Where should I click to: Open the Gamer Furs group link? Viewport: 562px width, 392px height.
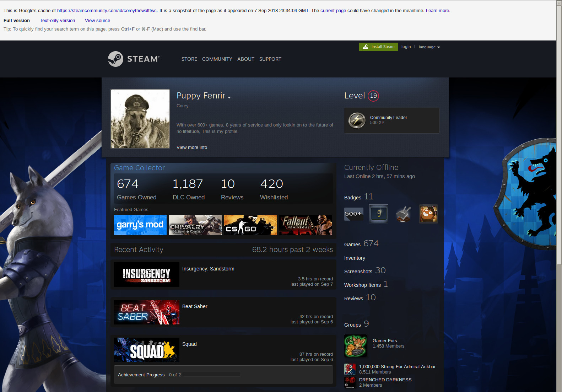point(385,340)
